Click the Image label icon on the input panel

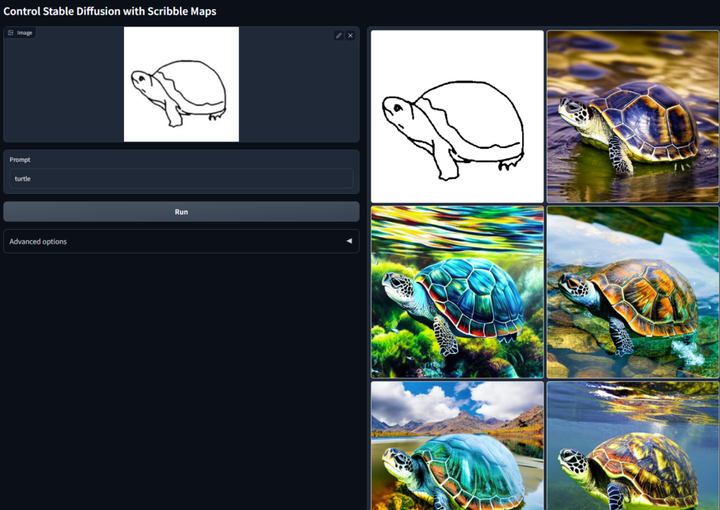tap(11, 33)
